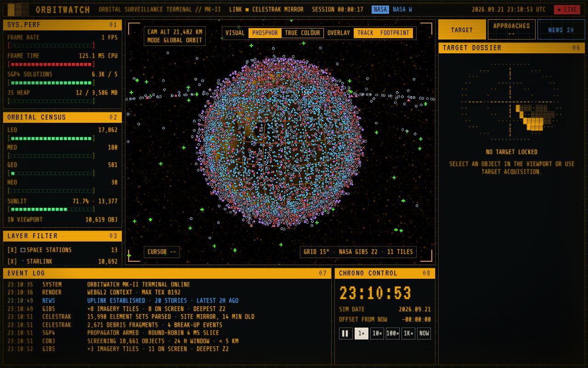The width and height of the screenshot is (588, 368).
Task: Click the NASA source badge
Action: click(380, 10)
